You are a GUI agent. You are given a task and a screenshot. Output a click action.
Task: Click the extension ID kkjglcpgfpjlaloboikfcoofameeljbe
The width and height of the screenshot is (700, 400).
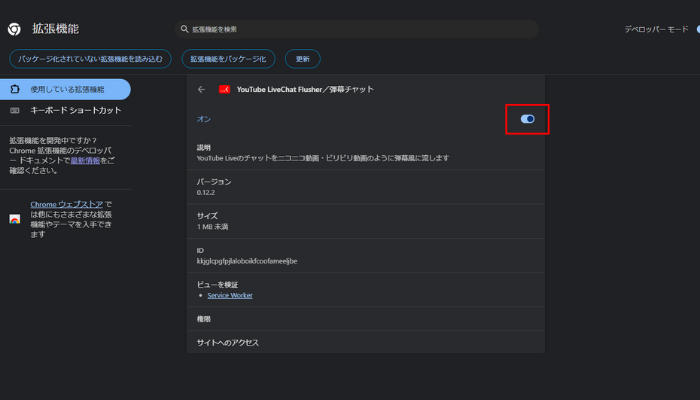247,261
